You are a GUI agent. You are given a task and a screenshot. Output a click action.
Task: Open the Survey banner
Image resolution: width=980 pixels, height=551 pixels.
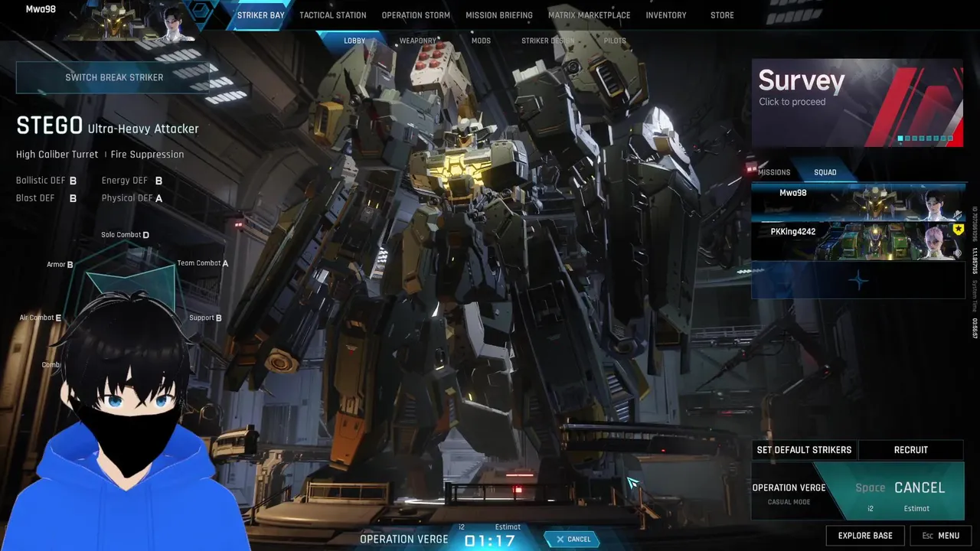[x=857, y=103]
